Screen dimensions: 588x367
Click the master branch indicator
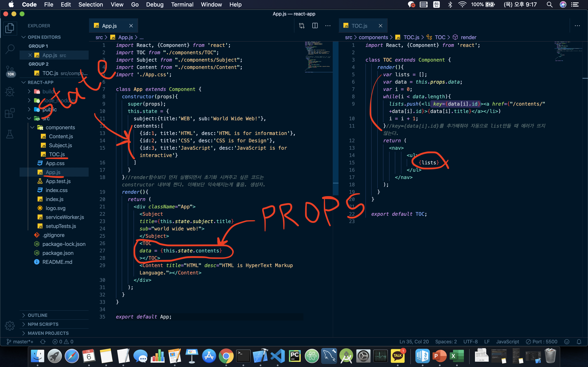click(x=20, y=342)
